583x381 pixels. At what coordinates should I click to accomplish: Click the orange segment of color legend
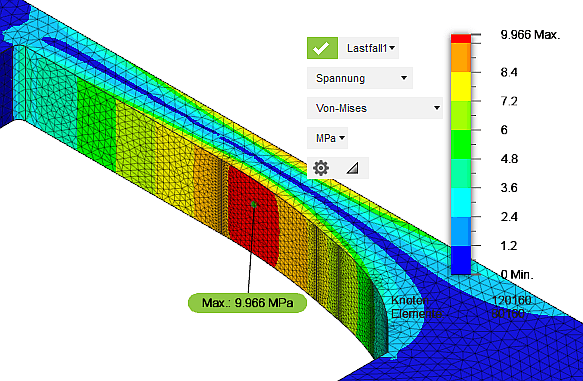tap(461, 58)
